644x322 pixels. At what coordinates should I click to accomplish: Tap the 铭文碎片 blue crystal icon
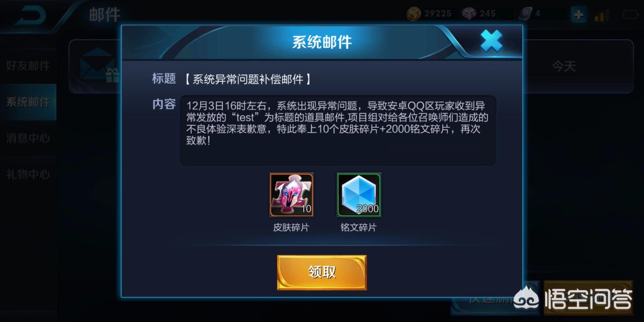359,195
